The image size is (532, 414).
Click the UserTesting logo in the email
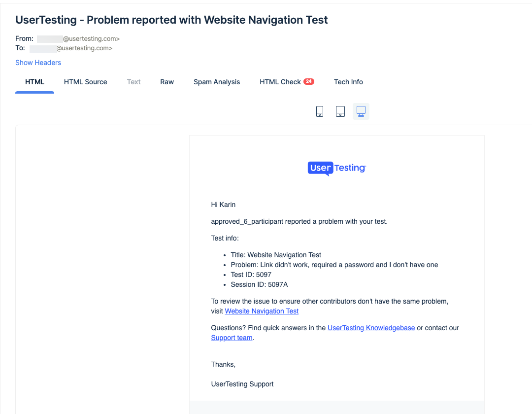(x=336, y=168)
